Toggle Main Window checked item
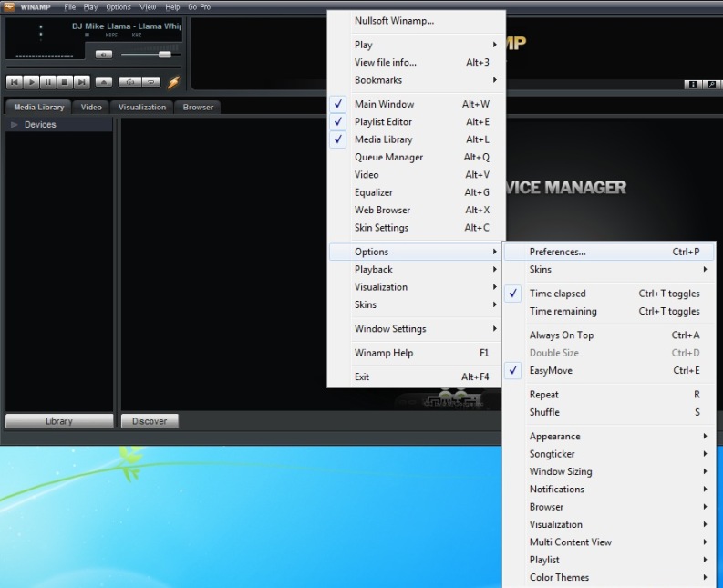This screenshot has width=723, height=588. tap(416, 104)
